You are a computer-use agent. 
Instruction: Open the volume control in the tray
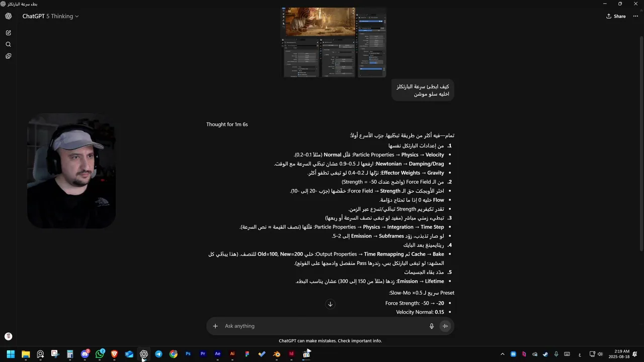click(600, 354)
